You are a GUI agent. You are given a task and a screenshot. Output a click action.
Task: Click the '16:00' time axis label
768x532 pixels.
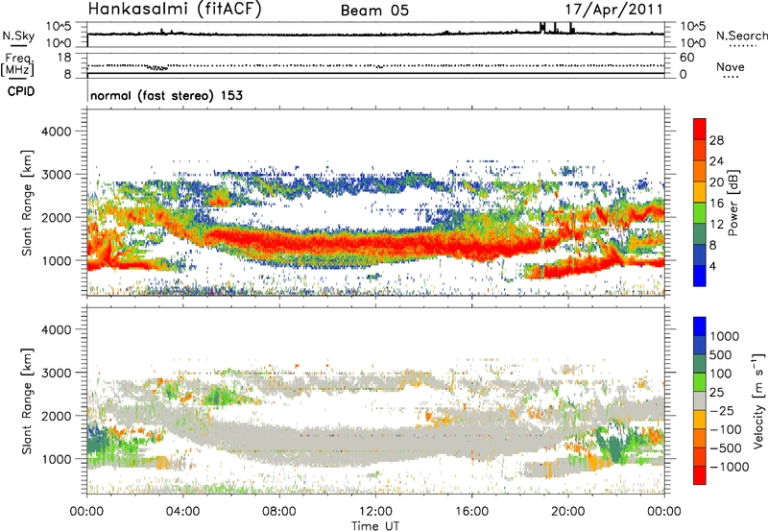[x=471, y=512]
